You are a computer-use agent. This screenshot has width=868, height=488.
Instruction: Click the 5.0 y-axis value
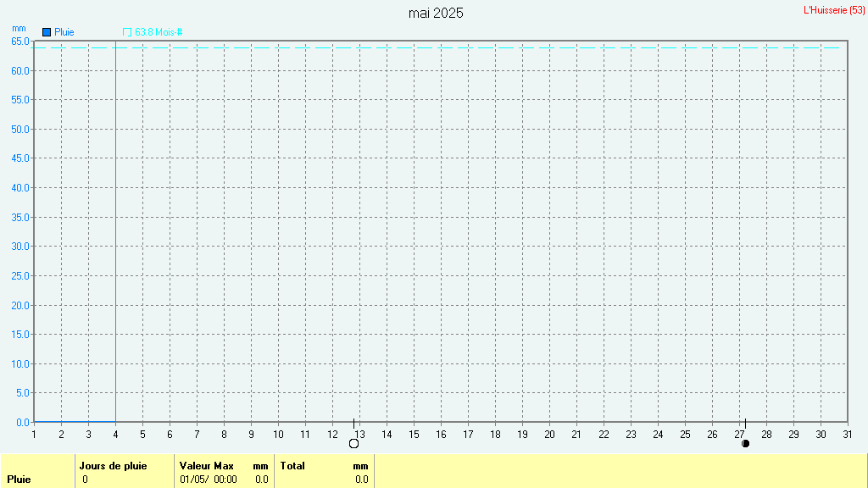coord(23,393)
